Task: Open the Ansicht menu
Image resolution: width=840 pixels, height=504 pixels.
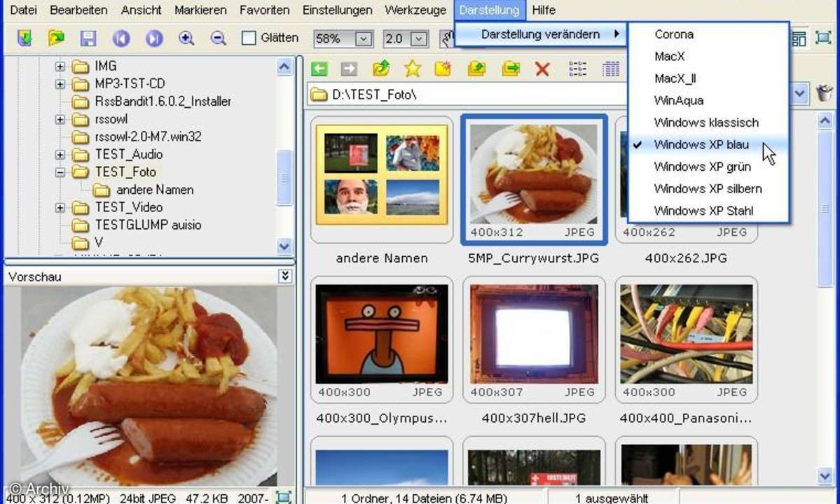Action: pyautogui.click(x=141, y=10)
